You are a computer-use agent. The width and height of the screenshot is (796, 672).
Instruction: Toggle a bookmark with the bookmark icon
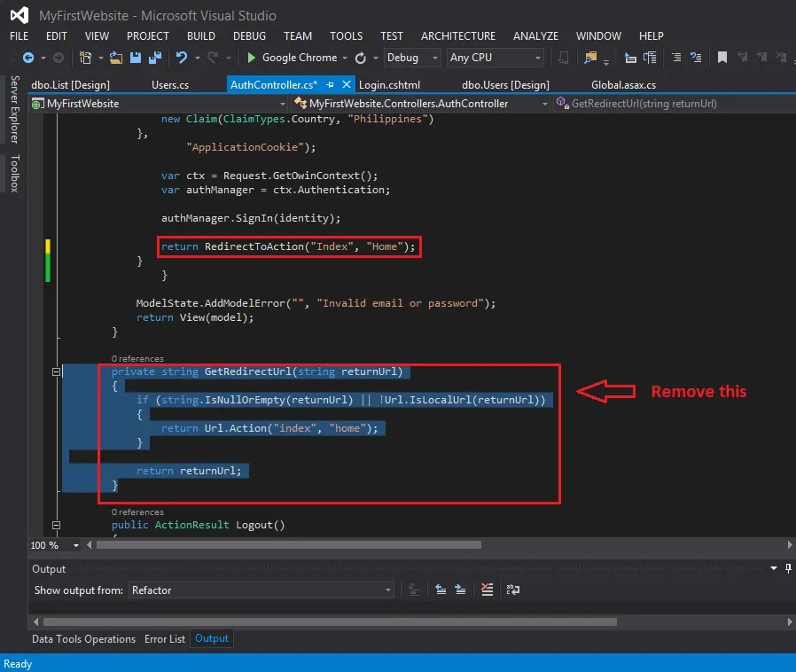[x=722, y=58]
